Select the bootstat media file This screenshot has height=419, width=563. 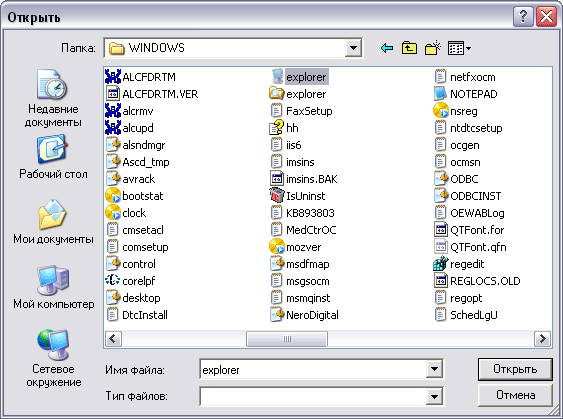point(135,196)
